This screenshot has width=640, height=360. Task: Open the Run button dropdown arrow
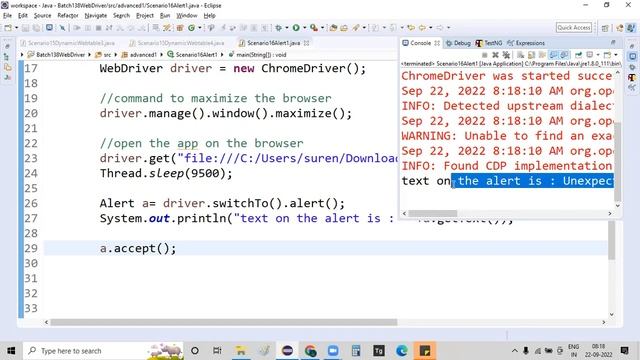(x=304, y=28)
